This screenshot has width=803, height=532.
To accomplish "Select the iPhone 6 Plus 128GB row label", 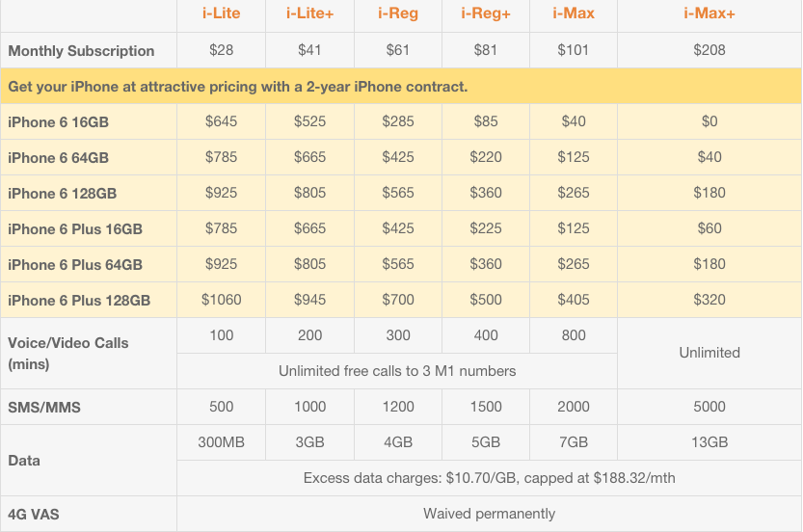I will tap(79, 300).
